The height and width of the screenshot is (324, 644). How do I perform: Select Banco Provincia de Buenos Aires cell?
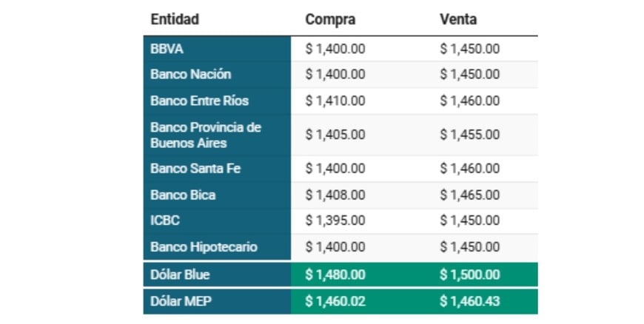tap(206, 135)
